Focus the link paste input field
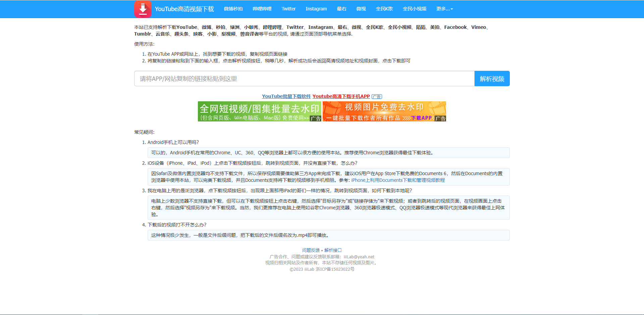This screenshot has width=644, height=315. pos(304,78)
